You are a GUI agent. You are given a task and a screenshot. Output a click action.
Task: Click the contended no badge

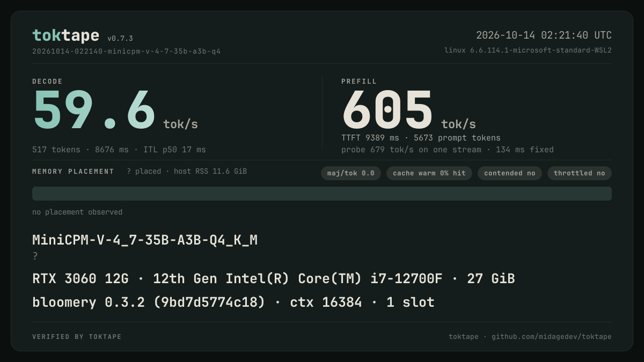(510, 173)
